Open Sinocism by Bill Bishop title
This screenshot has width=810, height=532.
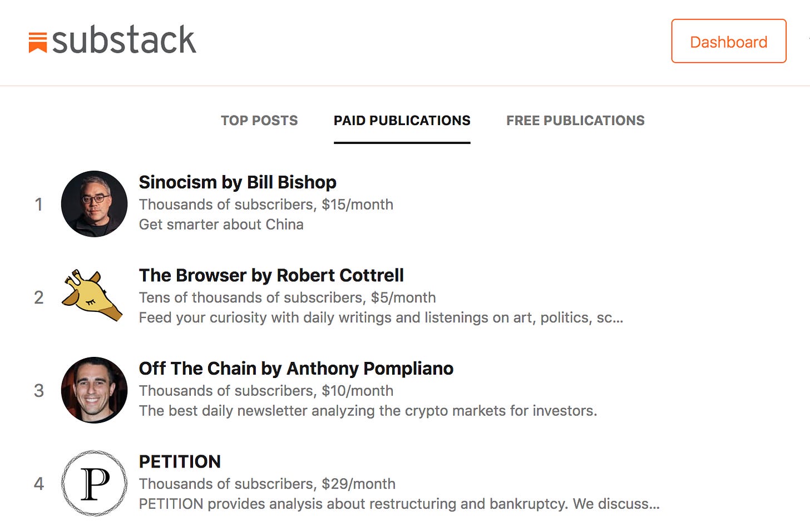pos(238,182)
